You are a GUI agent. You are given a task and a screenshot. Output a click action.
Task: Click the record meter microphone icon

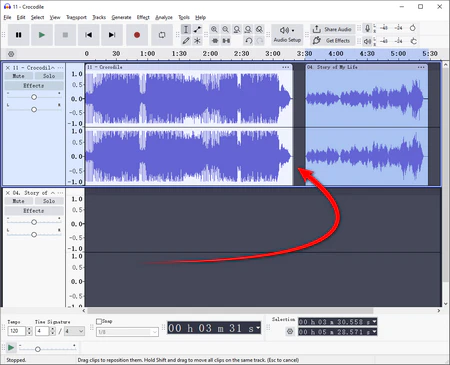[367, 28]
